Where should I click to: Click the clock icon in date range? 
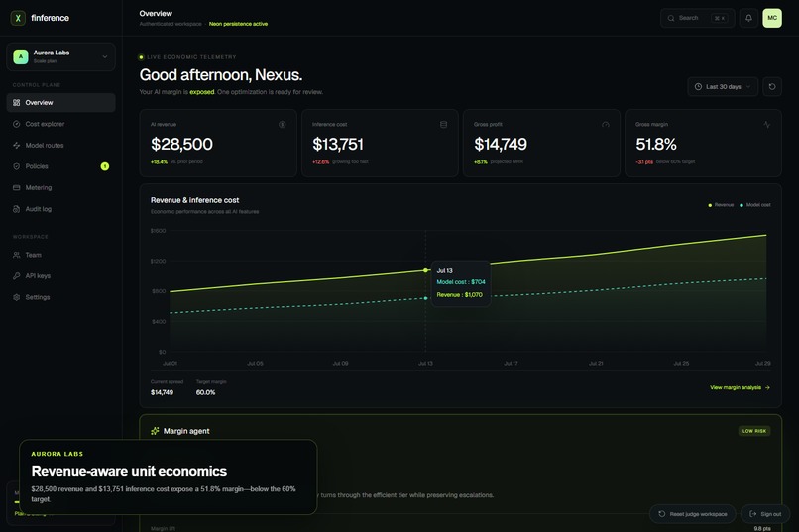point(698,86)
